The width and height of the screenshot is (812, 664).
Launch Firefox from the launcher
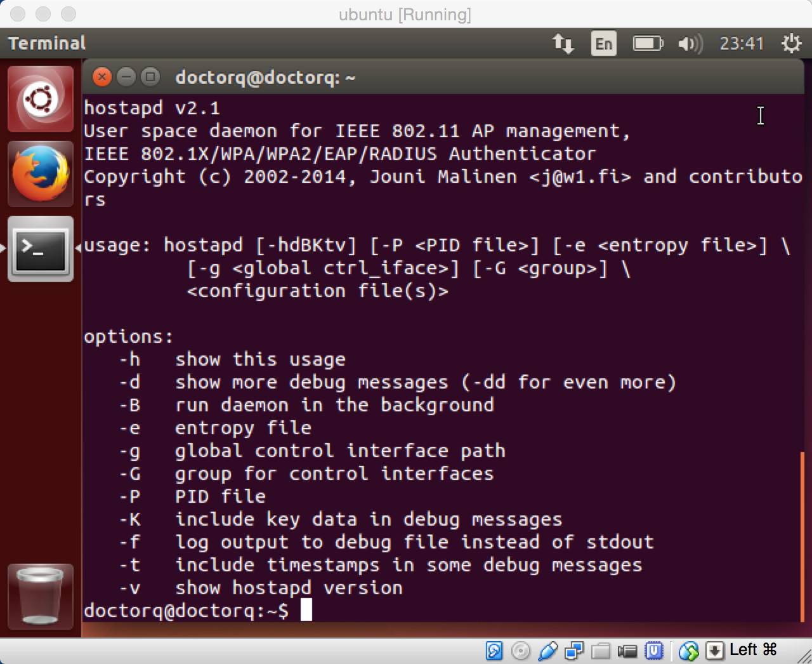(41, 173)
